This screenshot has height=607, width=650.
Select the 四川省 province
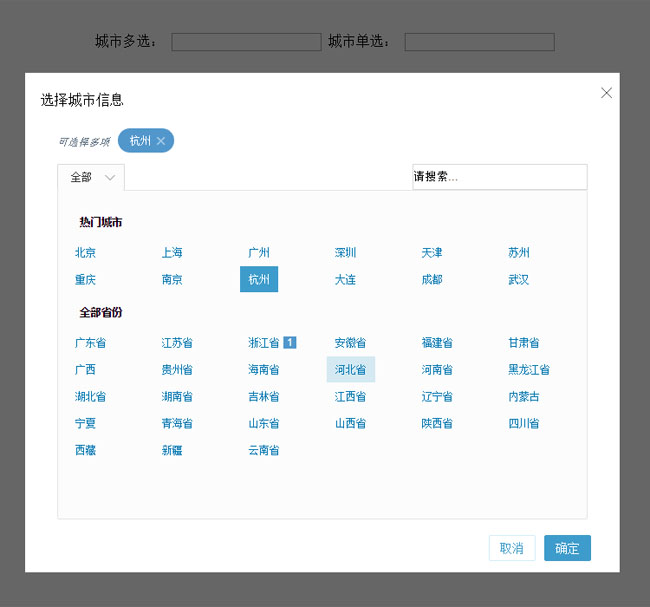pyautogui.click(x=523, y=424)
